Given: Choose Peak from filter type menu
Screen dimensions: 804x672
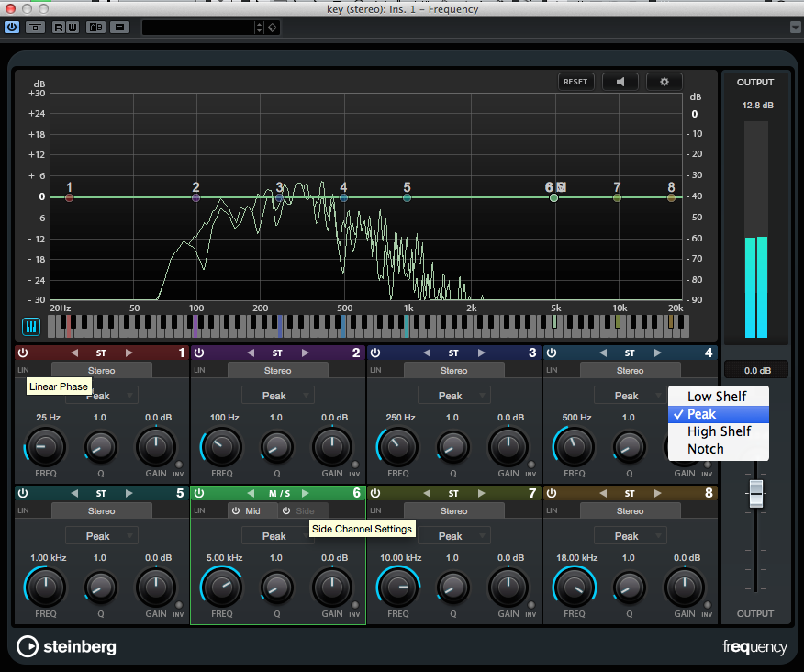Looking at the screenshot, I should pyautogui.click(x=718, y=414).
